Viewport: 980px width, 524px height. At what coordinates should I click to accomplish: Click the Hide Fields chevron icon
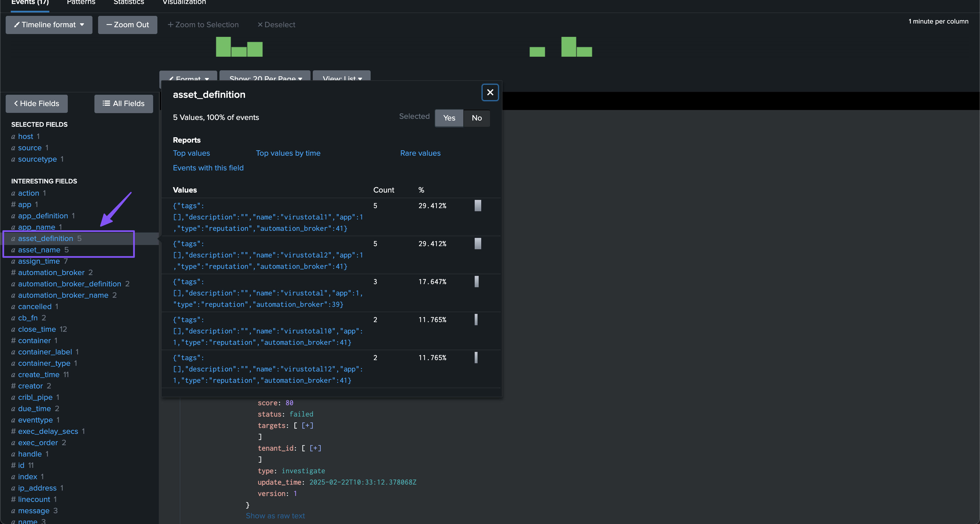[16, 103]
